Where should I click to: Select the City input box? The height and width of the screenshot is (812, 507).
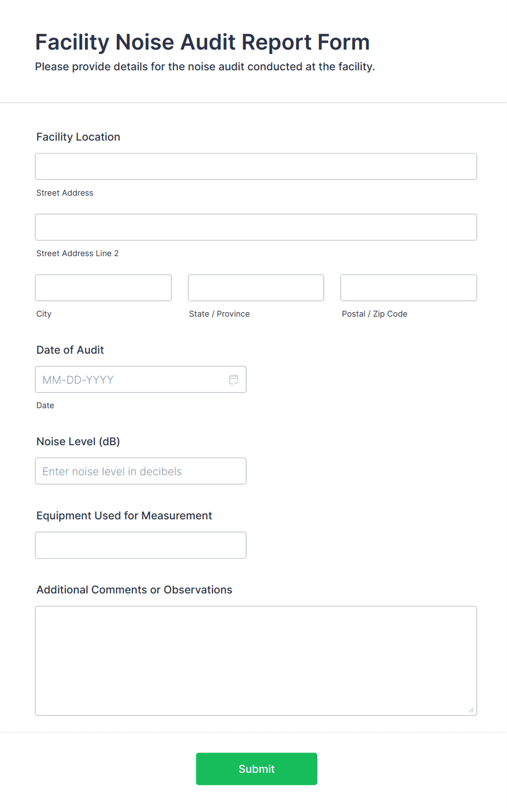tap(103, 288)
